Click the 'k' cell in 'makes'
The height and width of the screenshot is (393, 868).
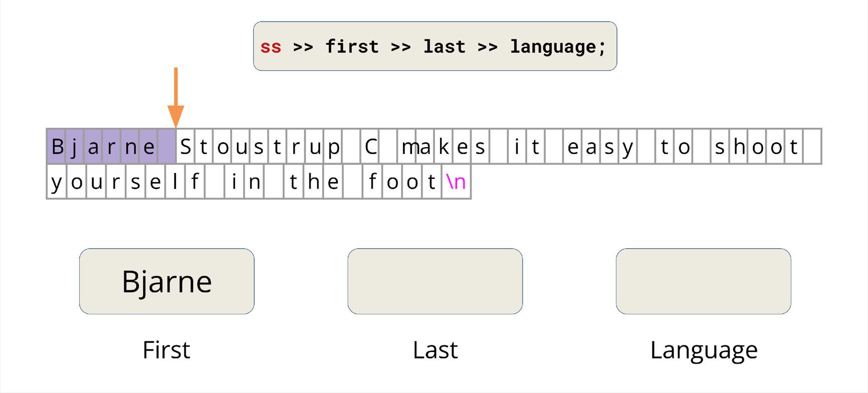pyautogui.click(x=444, y=147)
